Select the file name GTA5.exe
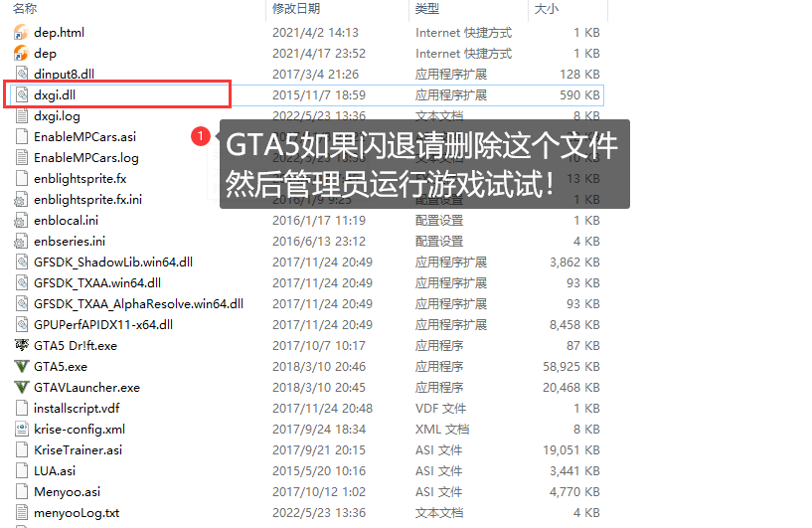The width and height of the screenshot is (812, 528). click(x=61, y=367)
